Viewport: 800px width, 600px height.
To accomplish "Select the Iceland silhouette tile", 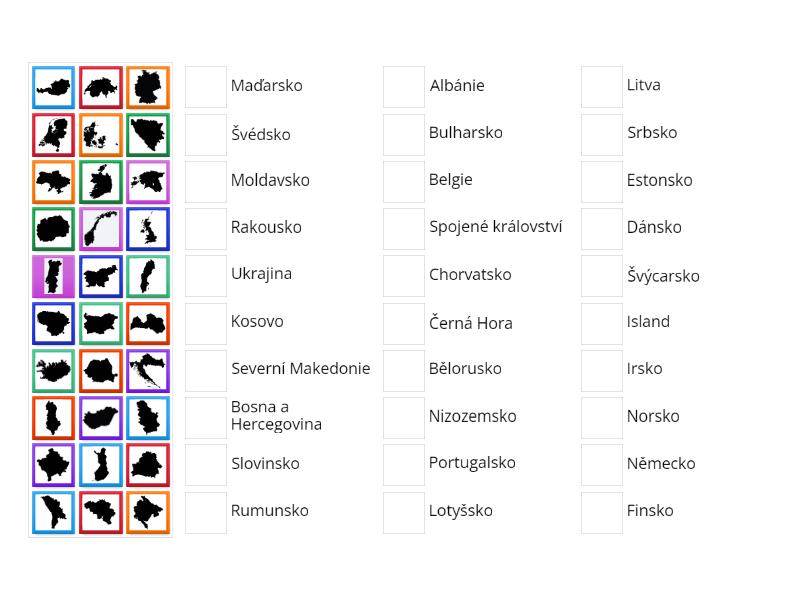I will (x=53, y=370).
